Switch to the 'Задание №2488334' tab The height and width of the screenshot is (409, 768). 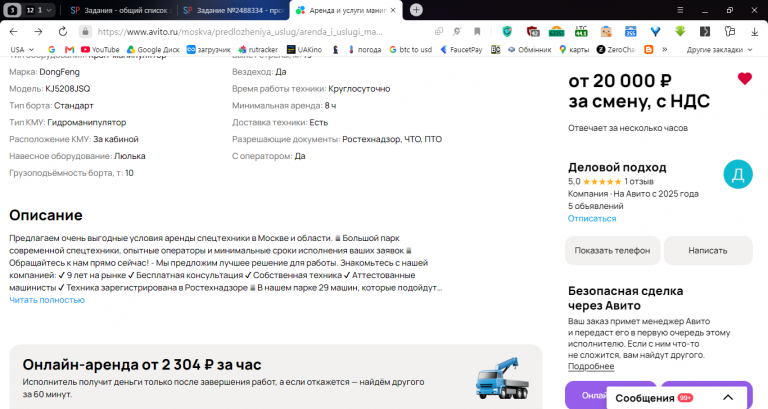click(233, 10)
